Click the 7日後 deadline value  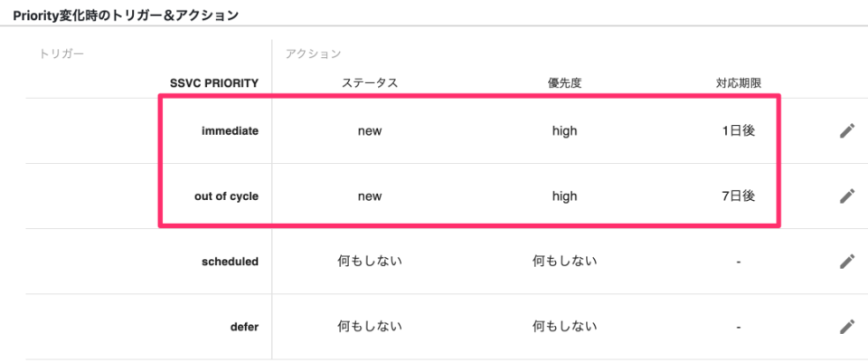tap(739, 196)
